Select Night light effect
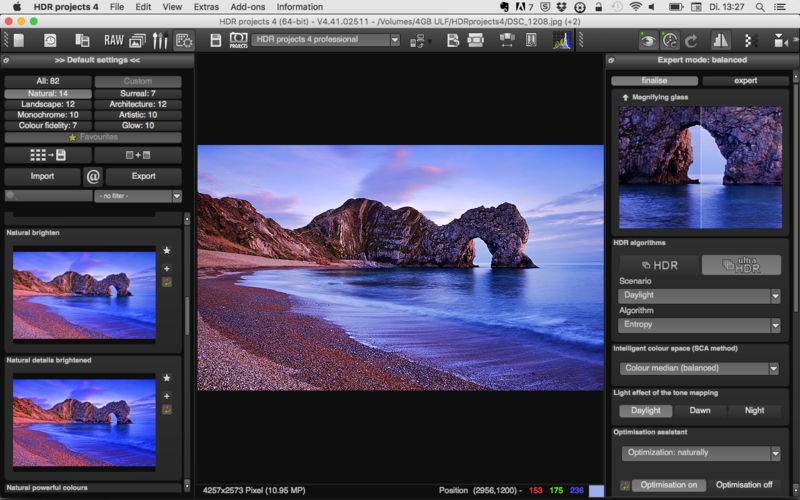 pyautogui.click(x=754, y=410)
